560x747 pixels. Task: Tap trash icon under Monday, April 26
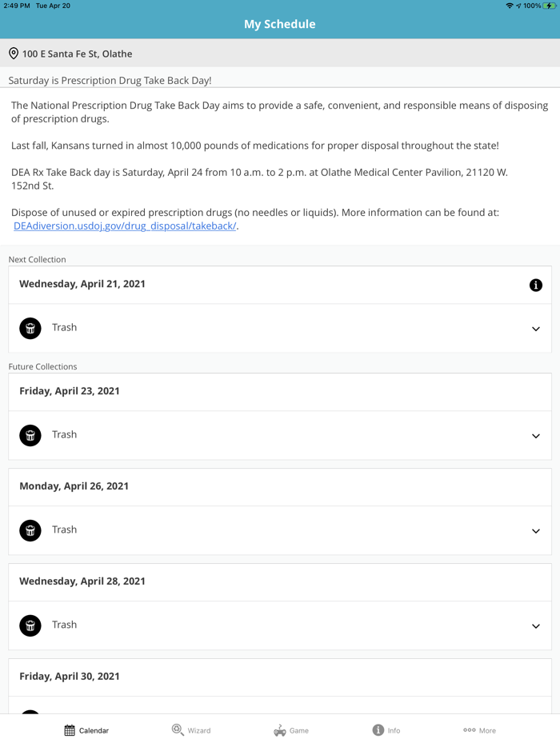click(x=30, y=530)
